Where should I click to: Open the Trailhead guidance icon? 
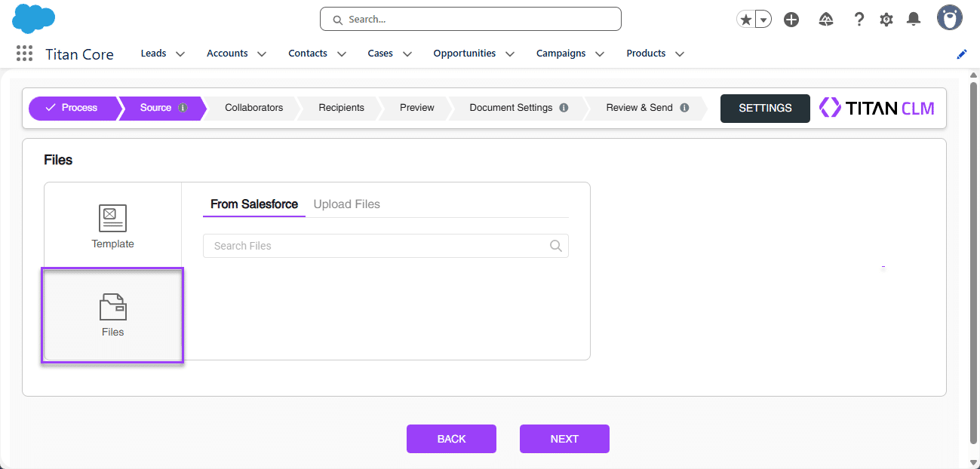point(825,20)
